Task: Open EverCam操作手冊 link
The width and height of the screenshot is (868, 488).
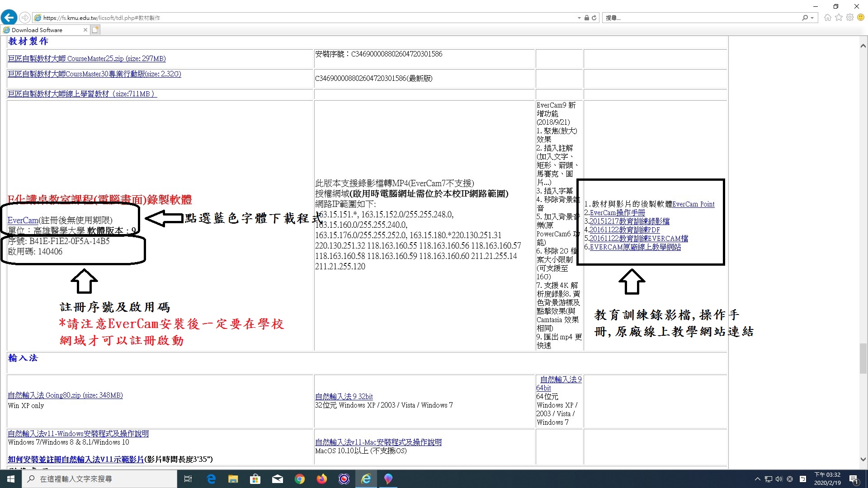Action: point(617,213)
